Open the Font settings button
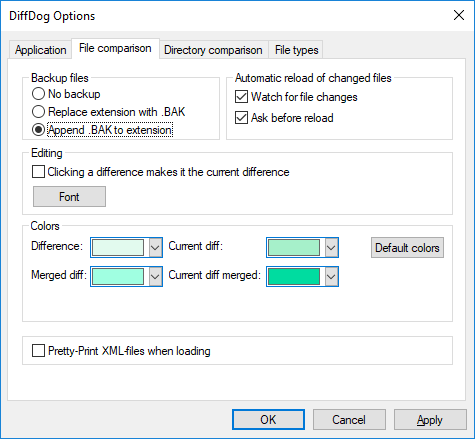The height and width of the screenshot is (439, 475). click(x=69, y=197)
